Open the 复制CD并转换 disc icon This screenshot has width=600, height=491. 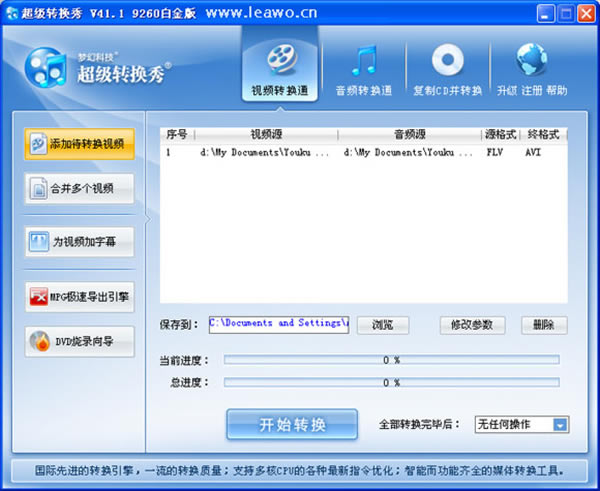pos(447,60)
